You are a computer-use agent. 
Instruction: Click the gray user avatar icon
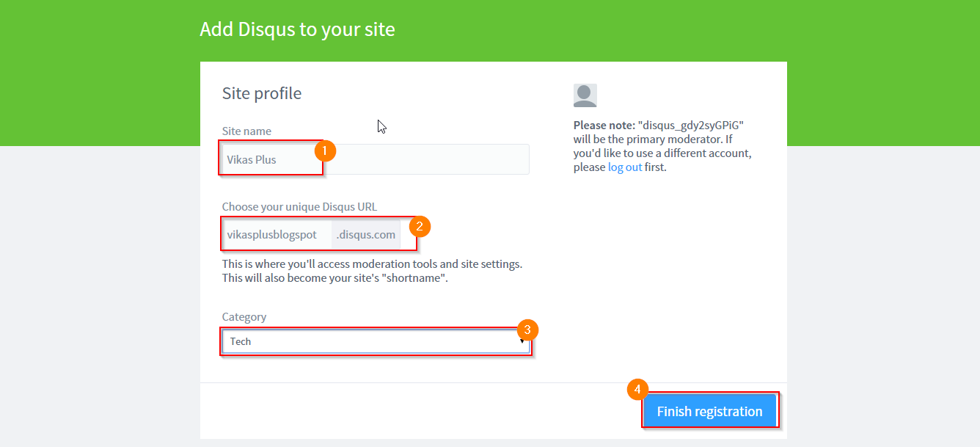[585, 95]
